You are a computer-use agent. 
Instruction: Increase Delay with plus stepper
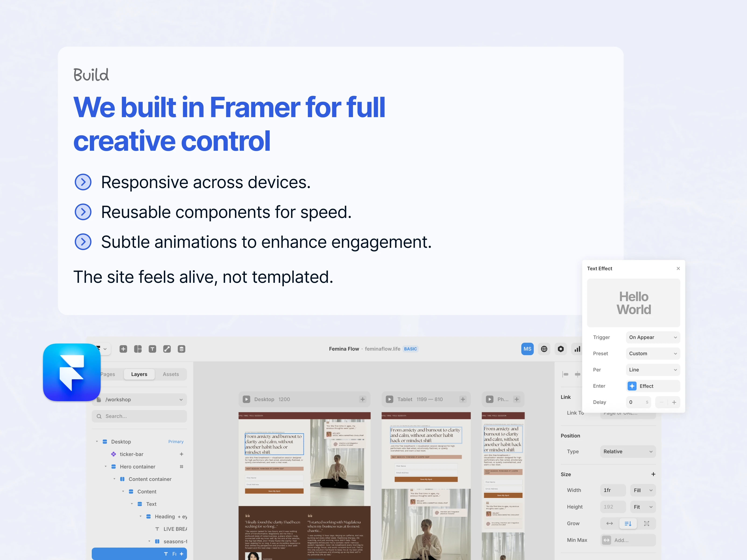click(674, 402)
